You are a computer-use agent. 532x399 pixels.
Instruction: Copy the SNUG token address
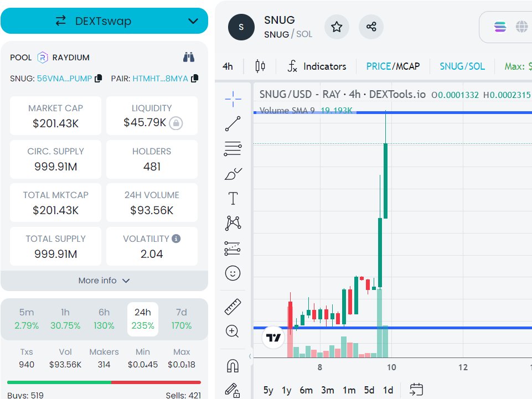click(99, 79)
